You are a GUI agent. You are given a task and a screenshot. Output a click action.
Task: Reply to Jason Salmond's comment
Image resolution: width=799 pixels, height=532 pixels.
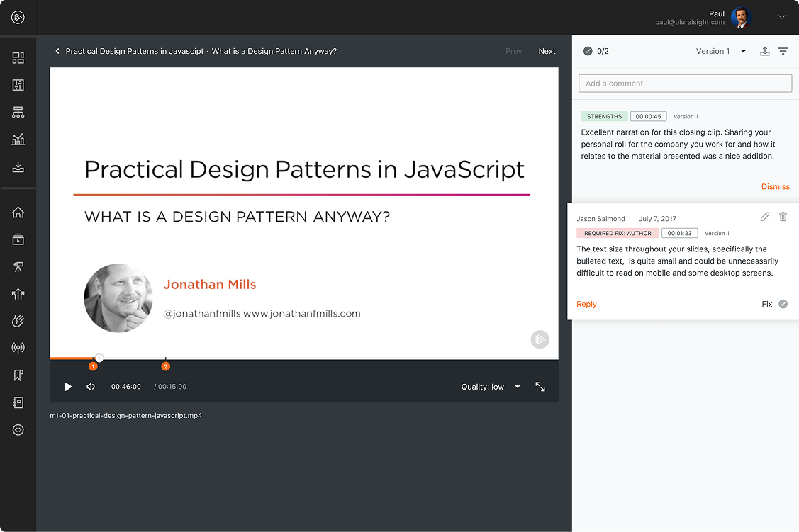[x=586, y=304]
